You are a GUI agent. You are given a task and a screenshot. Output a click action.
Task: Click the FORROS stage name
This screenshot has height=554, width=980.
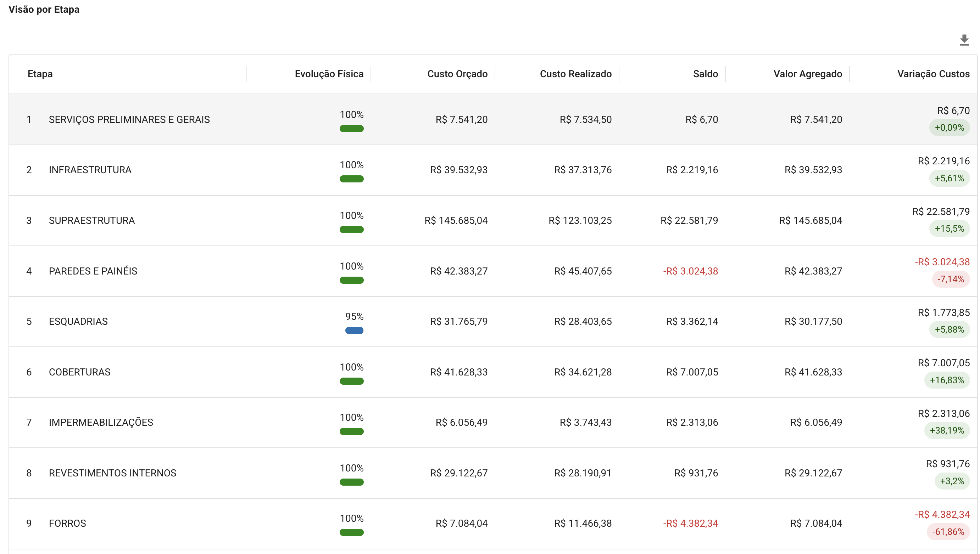coord(67,523)
